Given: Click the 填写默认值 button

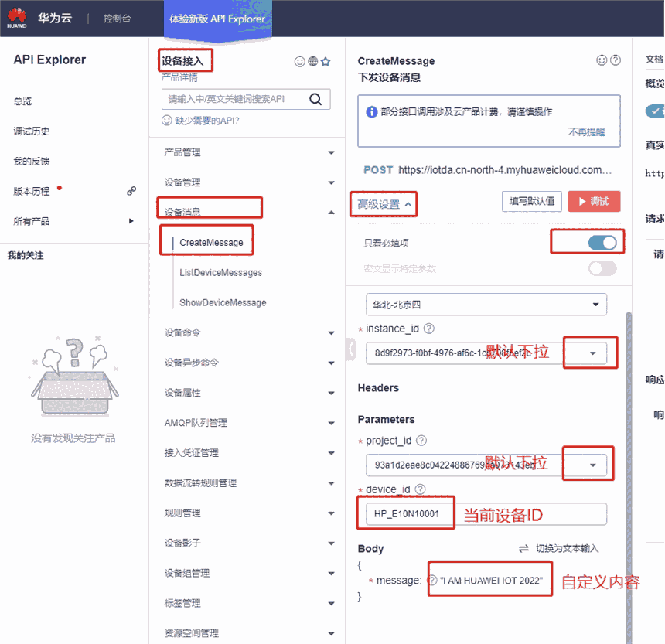Looking at the screenshot, I should click(531, 201).
